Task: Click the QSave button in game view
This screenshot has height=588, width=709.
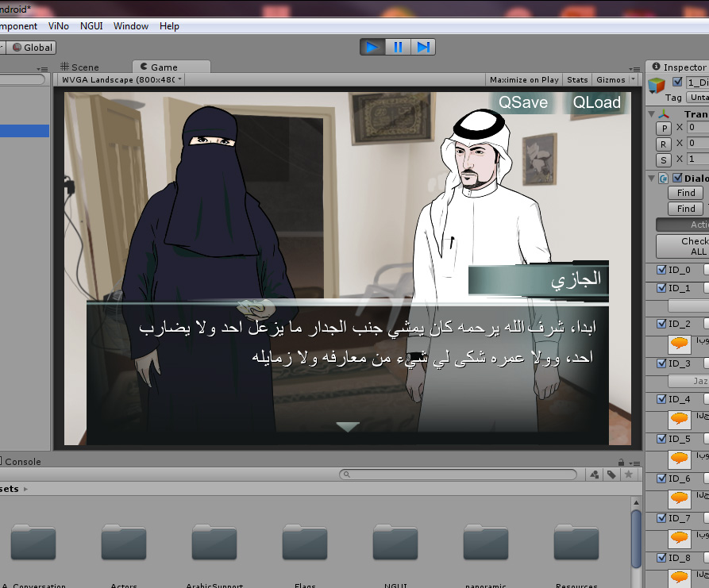Action: (523, 102)
